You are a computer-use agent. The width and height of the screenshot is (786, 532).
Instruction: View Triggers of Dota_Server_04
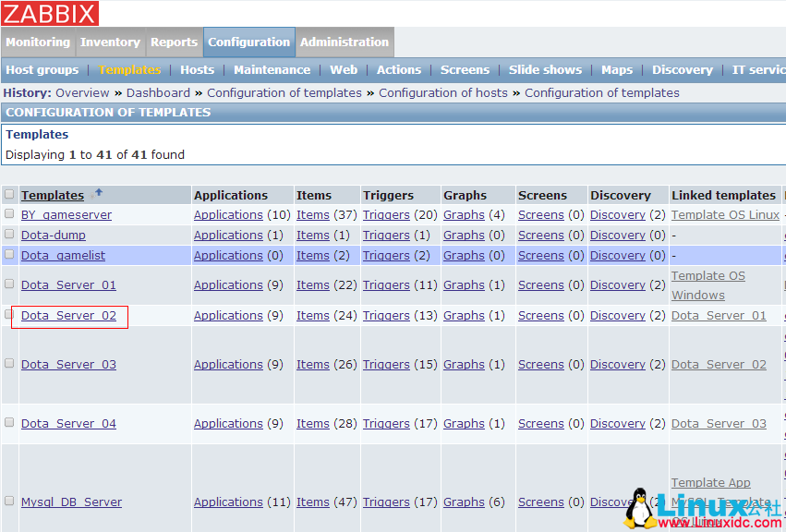(x=386, y=424)
